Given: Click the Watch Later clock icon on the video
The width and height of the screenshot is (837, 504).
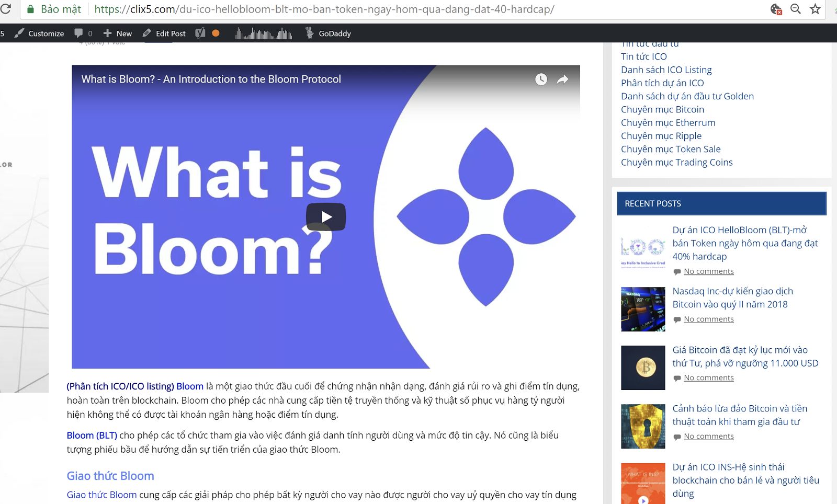Looking at the screenshot, I should (541, 79).
